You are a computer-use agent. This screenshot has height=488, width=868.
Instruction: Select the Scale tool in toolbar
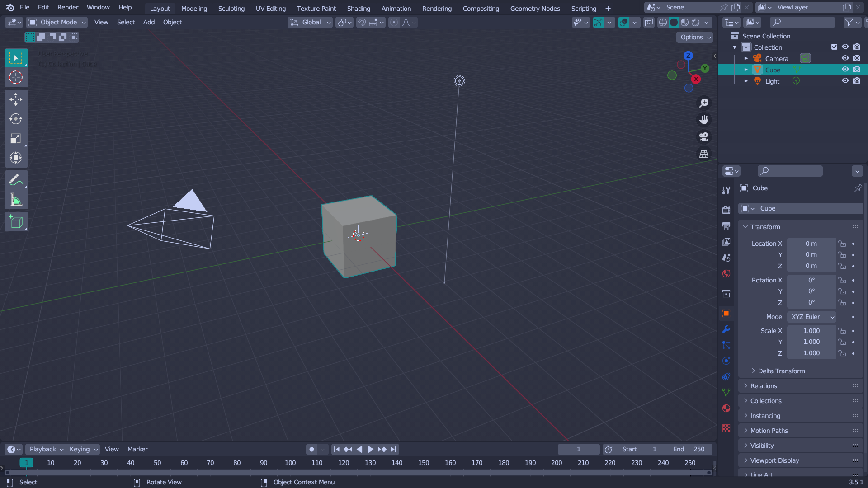[16, 138]
